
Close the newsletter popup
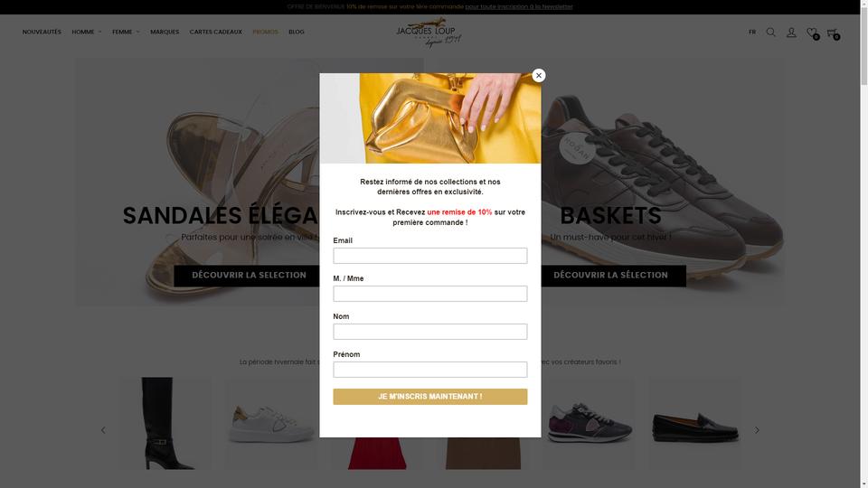click(x=538, y=75)
